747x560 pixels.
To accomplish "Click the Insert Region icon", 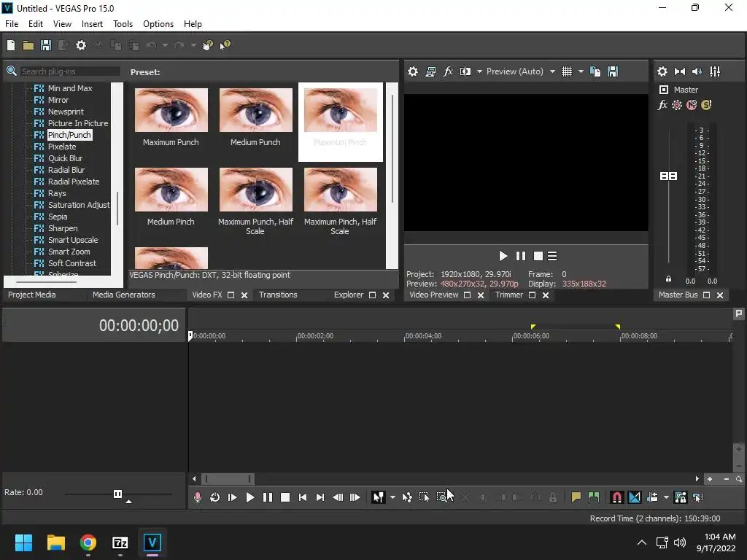I will tap(594, 497).
